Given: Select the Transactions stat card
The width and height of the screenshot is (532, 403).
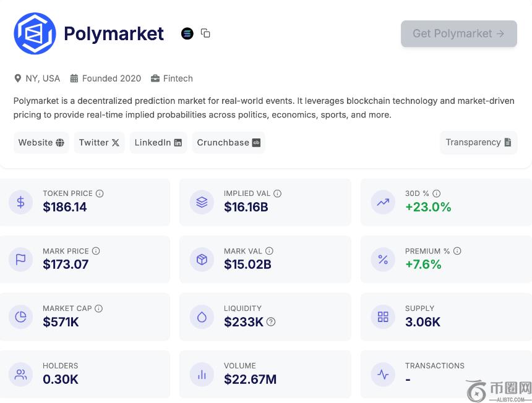Looking at the screenshot, I should (x=445, y=374).
